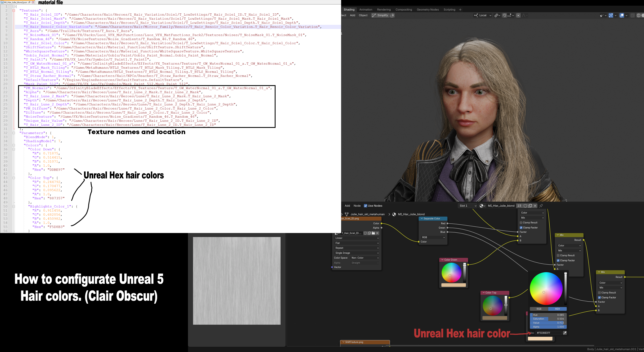Disable Clamp Factor on the rightmost lower Mix node

click(x=600, y=298)
